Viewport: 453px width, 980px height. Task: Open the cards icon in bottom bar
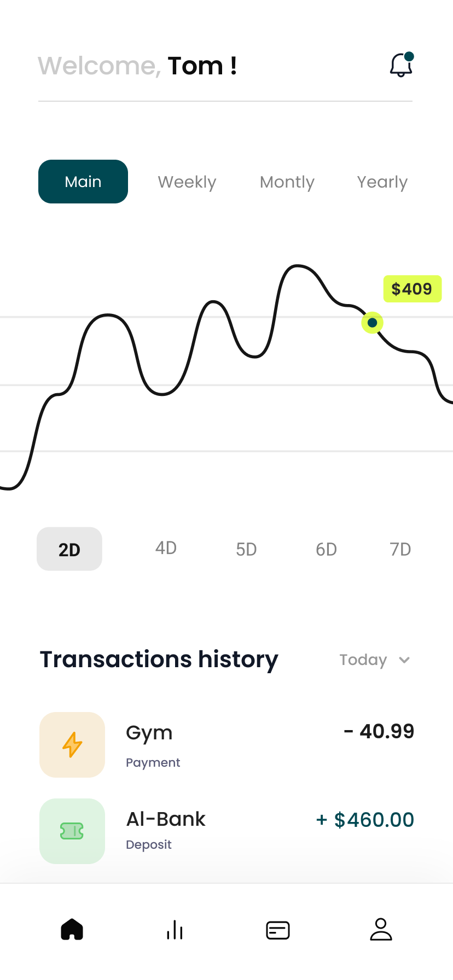pyautogui.click(x=278, y=930)
